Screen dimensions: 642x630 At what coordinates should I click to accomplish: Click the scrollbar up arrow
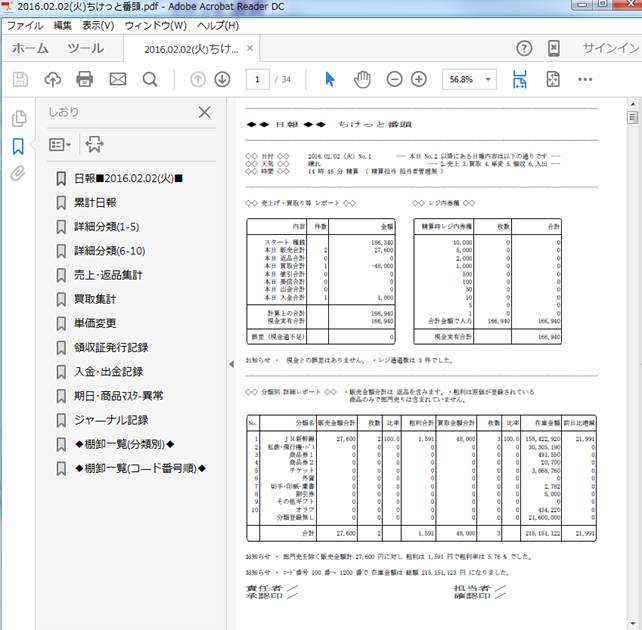633,104
